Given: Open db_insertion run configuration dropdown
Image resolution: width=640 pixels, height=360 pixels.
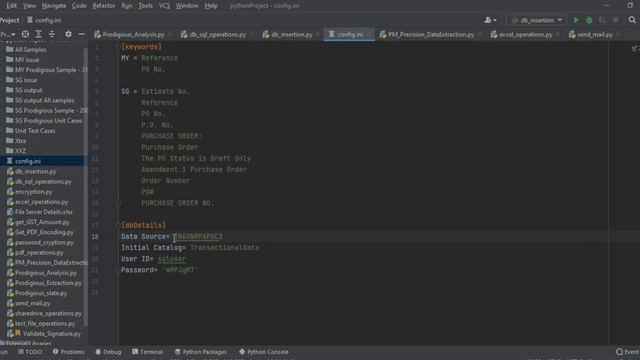Looking at the screenshot, I should [x=536, y=20].
